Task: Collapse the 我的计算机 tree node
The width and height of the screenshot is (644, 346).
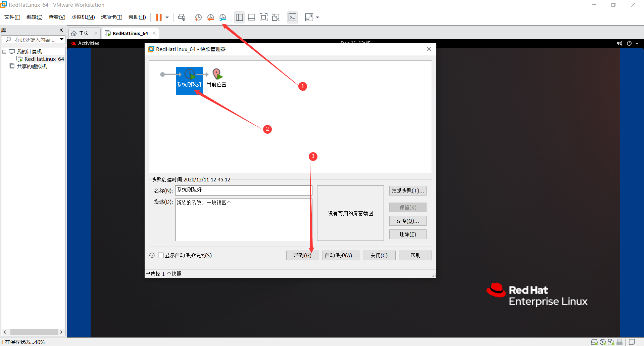Action: [4, 52]
